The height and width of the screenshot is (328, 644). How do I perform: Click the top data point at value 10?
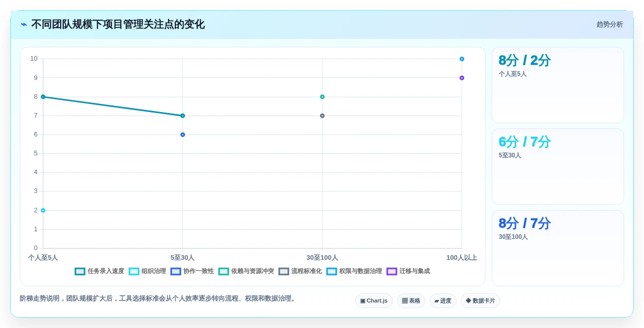pos(462,59)
